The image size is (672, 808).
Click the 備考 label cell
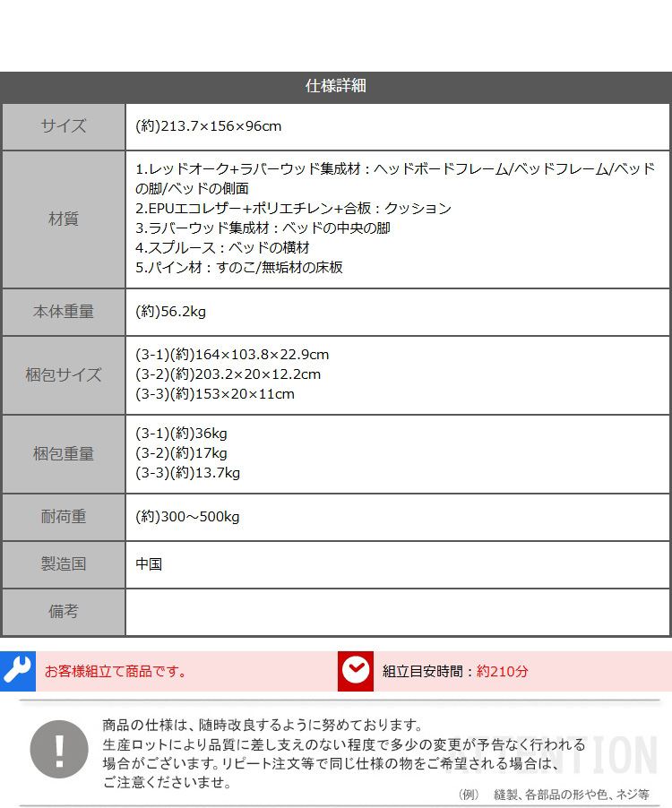pos(64,612)
